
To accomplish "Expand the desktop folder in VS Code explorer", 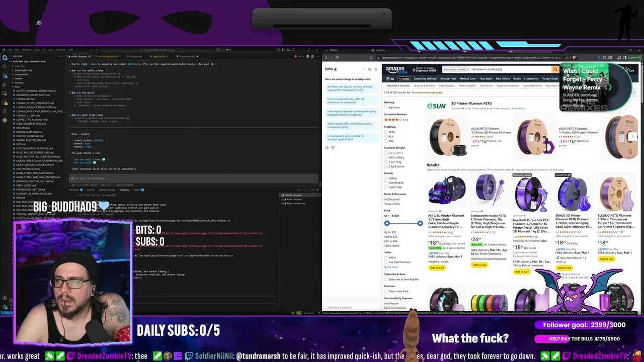I will tap(19, 82).
